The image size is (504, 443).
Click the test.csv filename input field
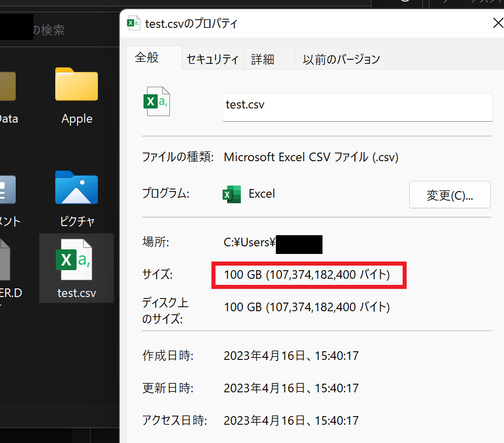(x=357, y=107)
